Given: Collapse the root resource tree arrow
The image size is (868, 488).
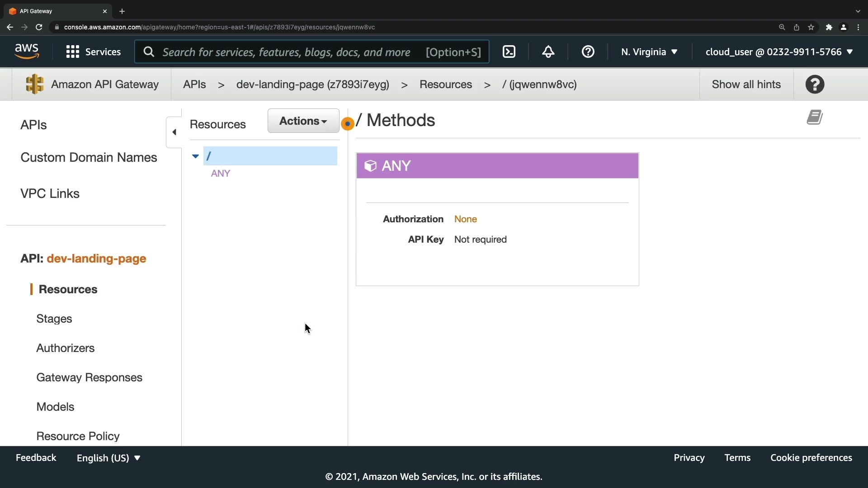Looking at the screenshot, I should coord(195,156).
